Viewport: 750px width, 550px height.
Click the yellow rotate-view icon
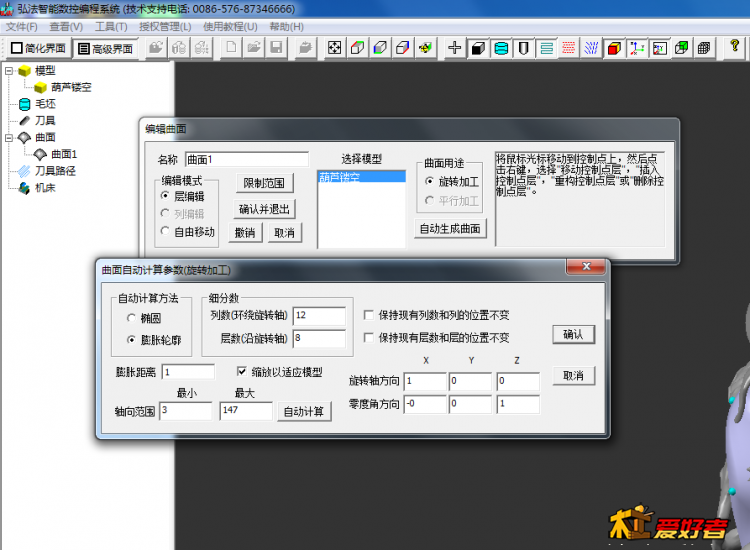pos(425,48)
